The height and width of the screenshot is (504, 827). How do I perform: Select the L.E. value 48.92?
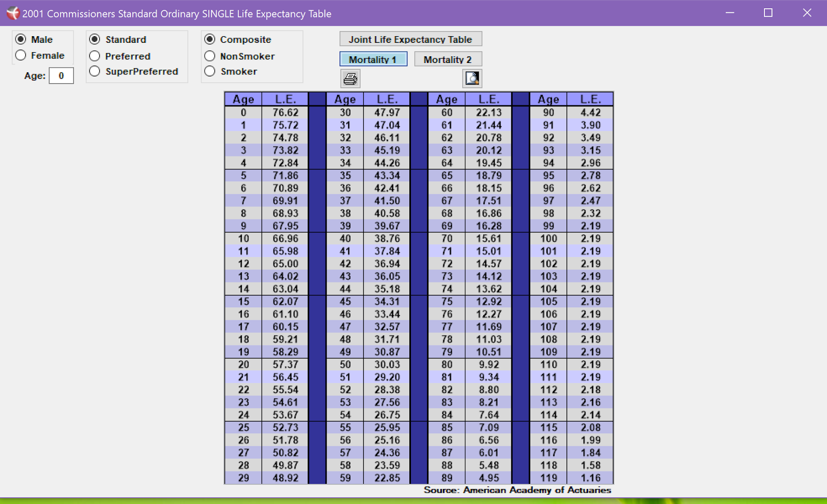point(285,478)
